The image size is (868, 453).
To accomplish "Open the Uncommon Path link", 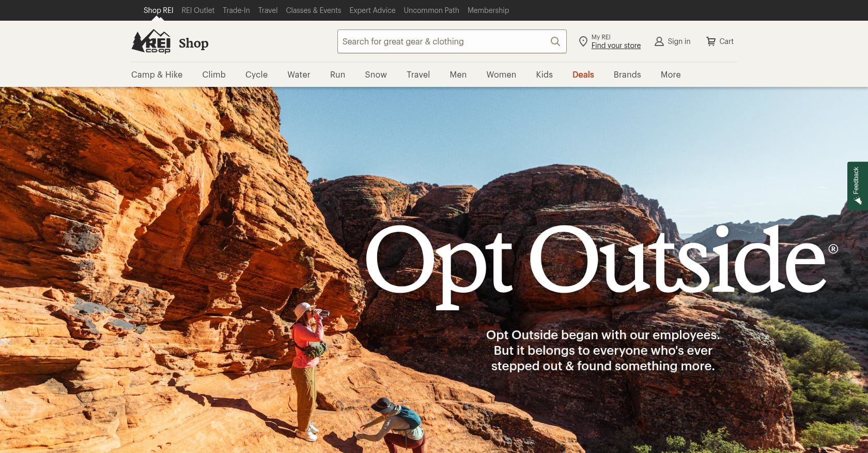I will click(431, 10).
